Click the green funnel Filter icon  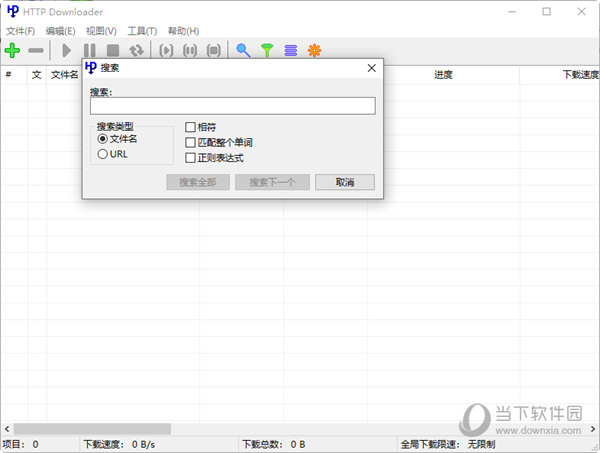[267, 51]
